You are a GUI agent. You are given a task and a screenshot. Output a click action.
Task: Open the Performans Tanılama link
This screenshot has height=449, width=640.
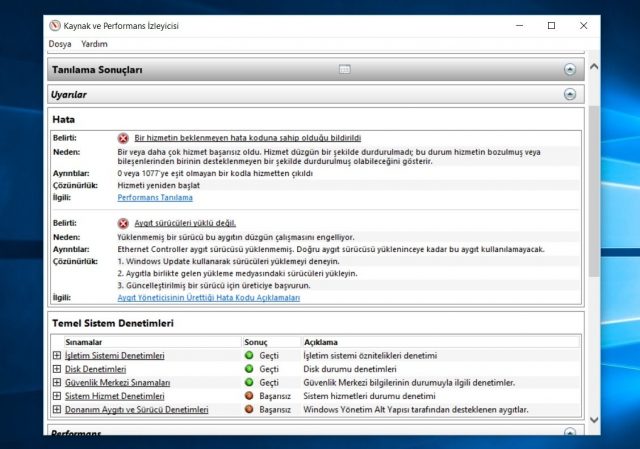click(x=155, y=198)
